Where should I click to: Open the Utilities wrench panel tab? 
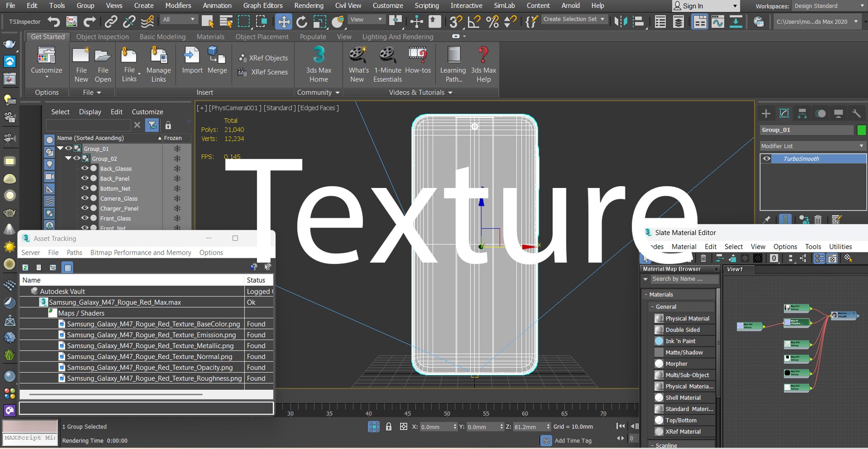[x=856, y=113]
